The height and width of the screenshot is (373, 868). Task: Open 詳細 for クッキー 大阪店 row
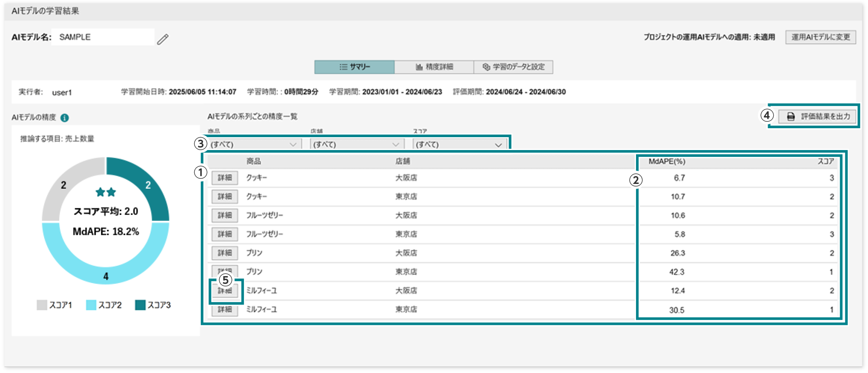(225, 178)
